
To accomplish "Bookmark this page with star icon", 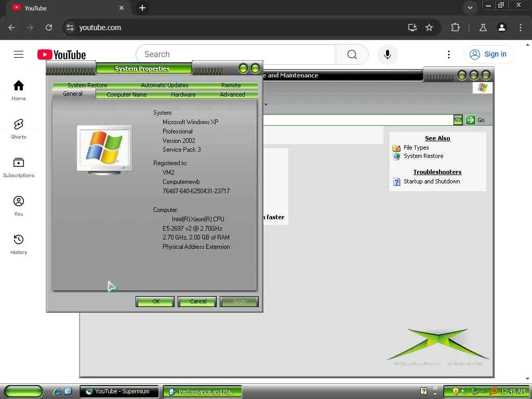I will pos(429,28).
